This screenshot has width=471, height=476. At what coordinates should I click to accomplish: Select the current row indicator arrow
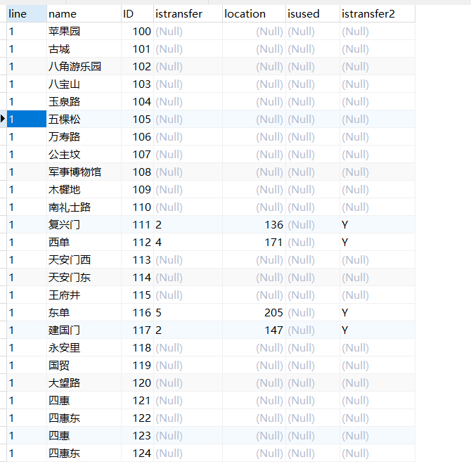coord(3,119)
